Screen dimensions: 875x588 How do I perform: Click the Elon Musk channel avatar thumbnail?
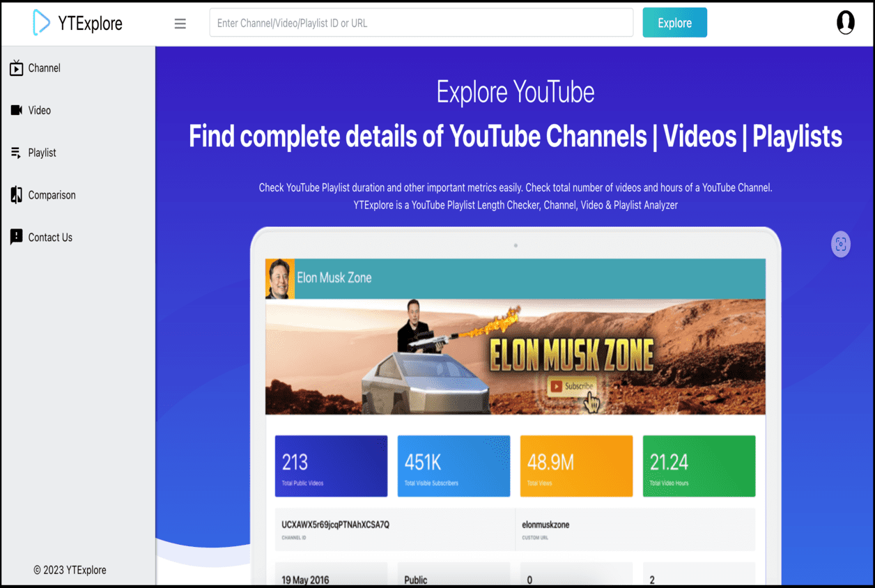coord(279,279)
